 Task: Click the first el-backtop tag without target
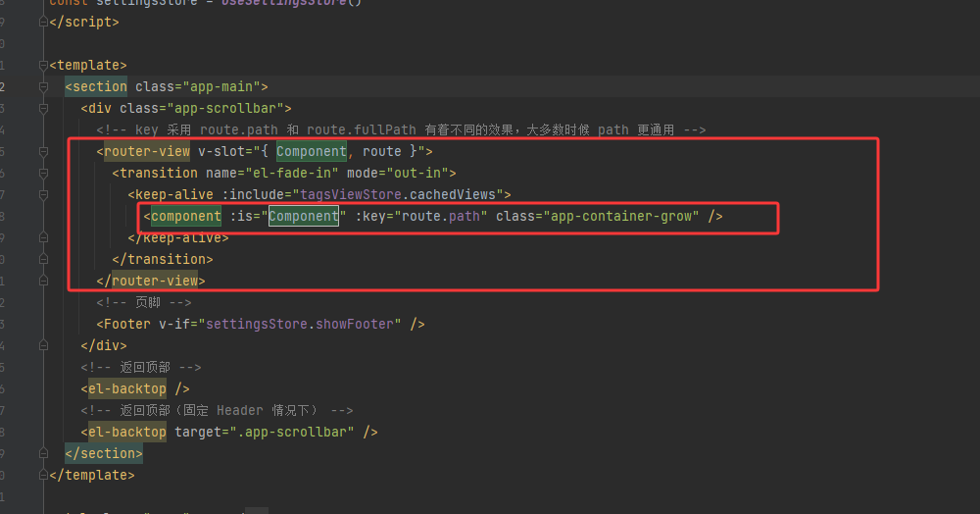[x=126, y=389]
